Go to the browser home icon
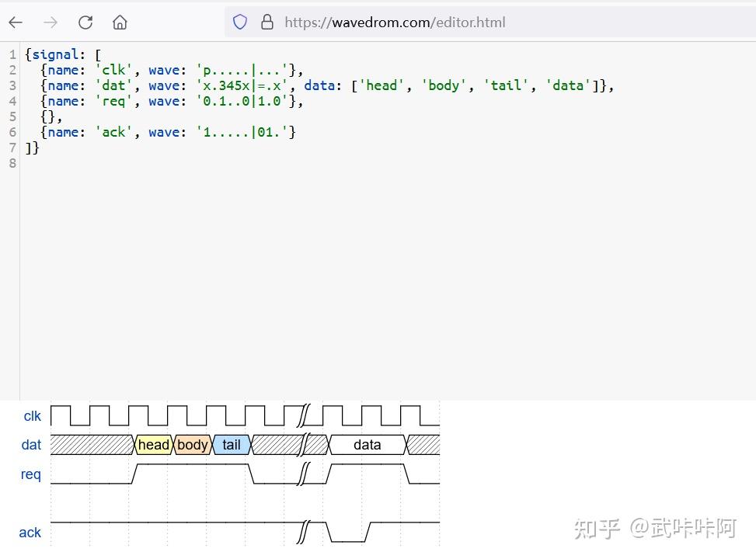 120,23
